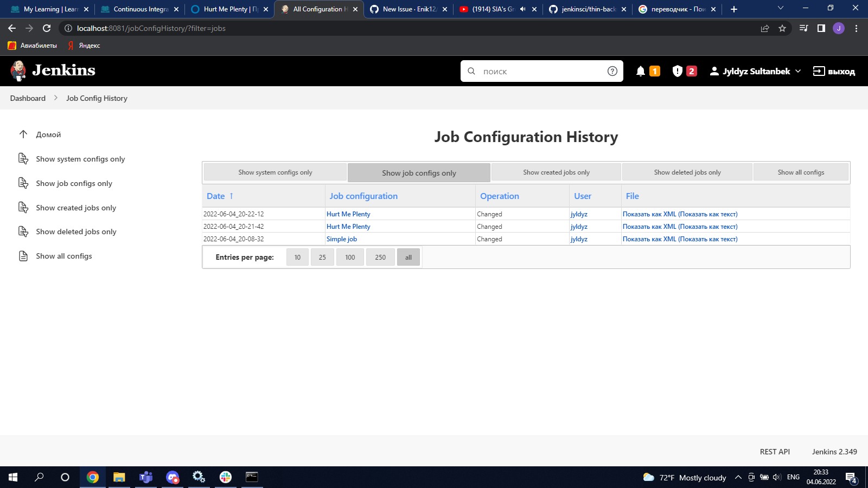Select the Show all configs filter tab
The width and height of the screenshot is (868, 488).
801,172
